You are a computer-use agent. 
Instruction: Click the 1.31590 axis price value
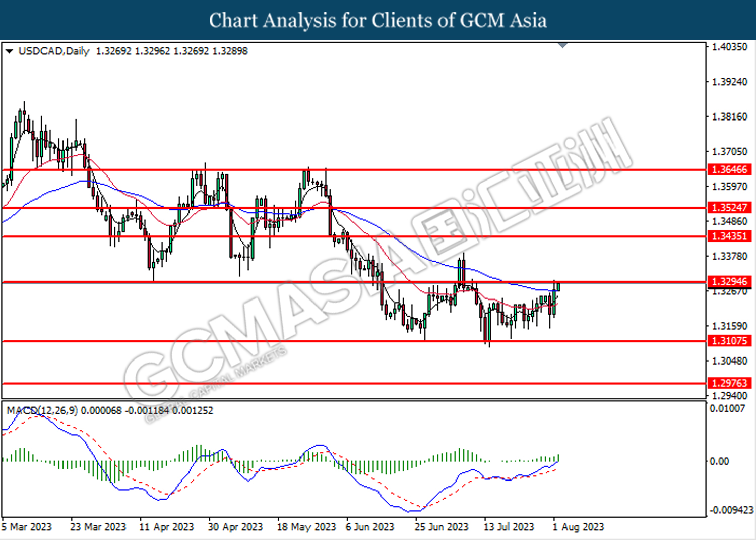pos(729,326)
